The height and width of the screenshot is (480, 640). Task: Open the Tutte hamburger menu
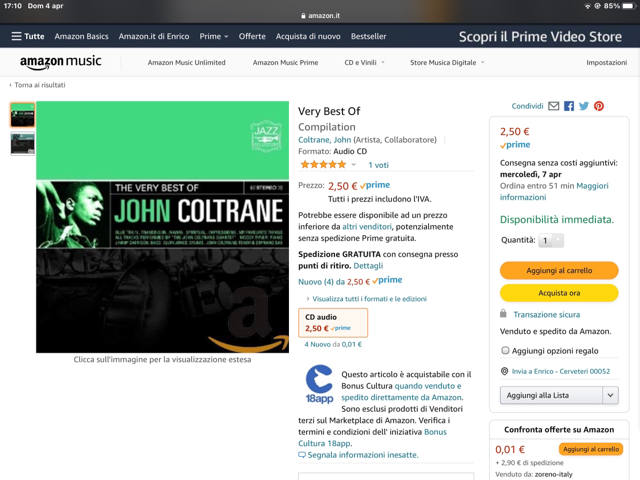(x=28, y=36)
